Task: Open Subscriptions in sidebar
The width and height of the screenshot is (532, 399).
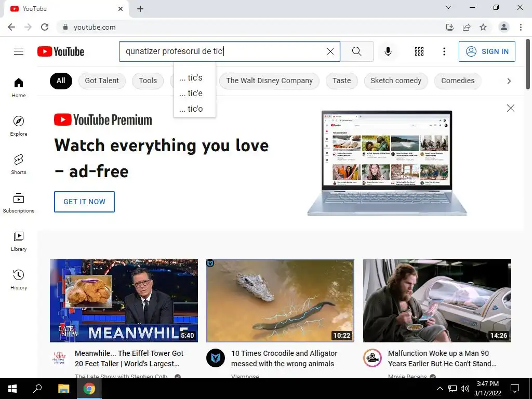Action: (x=19, y=203)
